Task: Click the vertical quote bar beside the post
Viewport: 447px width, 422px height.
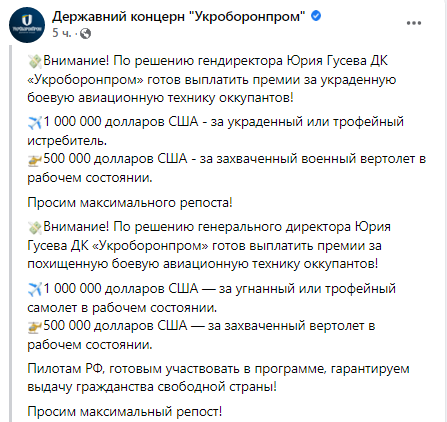Action: [10, 233]
